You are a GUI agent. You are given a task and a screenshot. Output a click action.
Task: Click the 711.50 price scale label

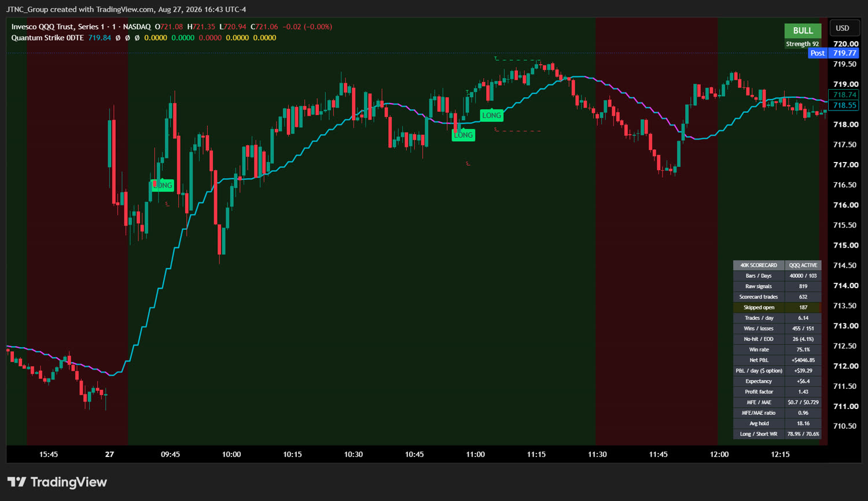tap(845, 386)
